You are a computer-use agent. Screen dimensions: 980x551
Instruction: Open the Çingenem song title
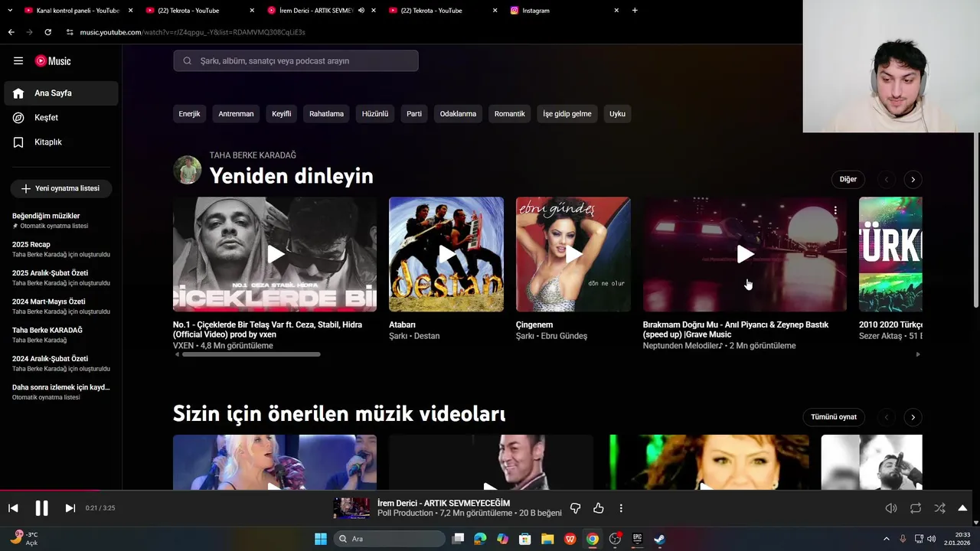[x=534, y=324]
